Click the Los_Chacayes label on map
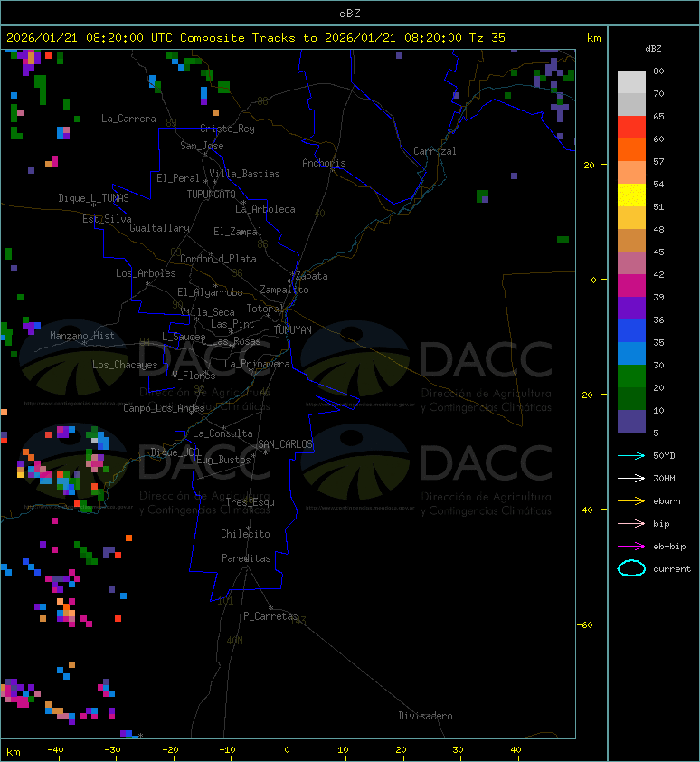This screenshot has height=762, width=700. coord(126,365)
